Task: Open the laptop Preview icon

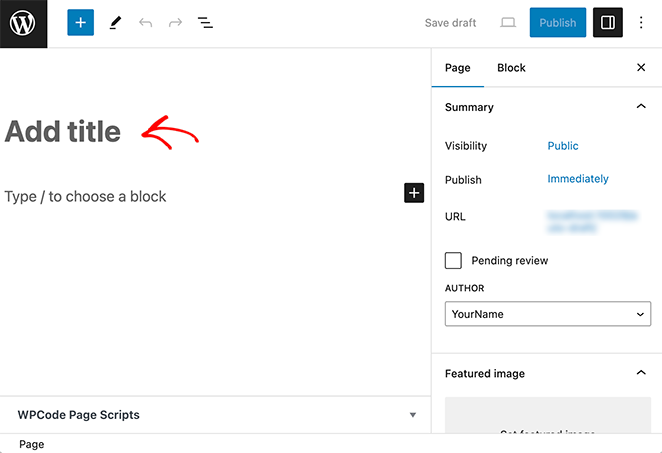Action: (x=508, y=23)
